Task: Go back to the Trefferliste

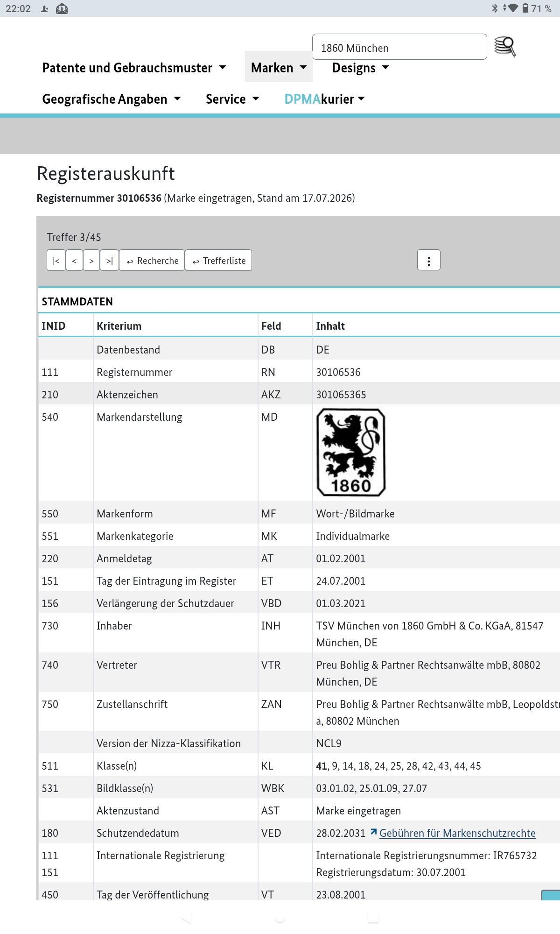Action: coord(218,260)
